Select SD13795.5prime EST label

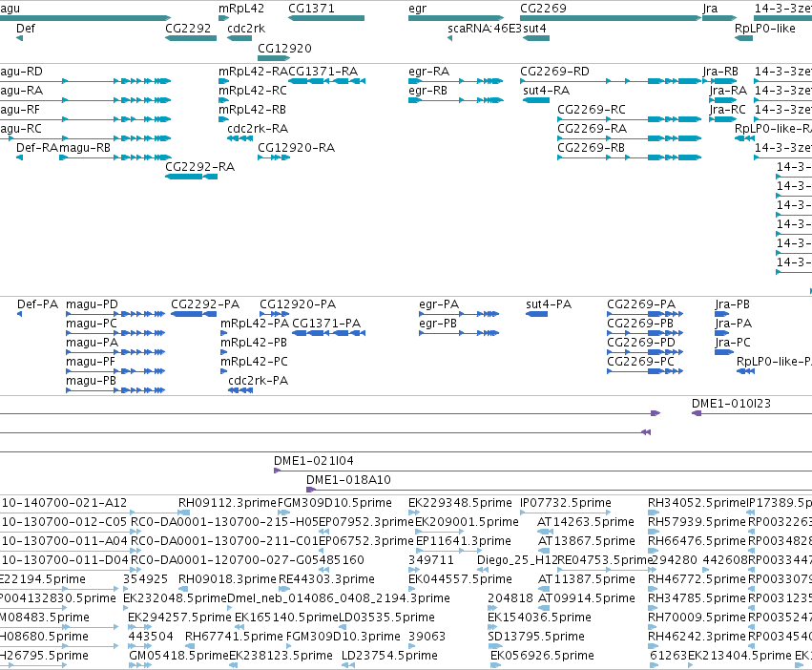pyautogui.click(x=536, y=637)
